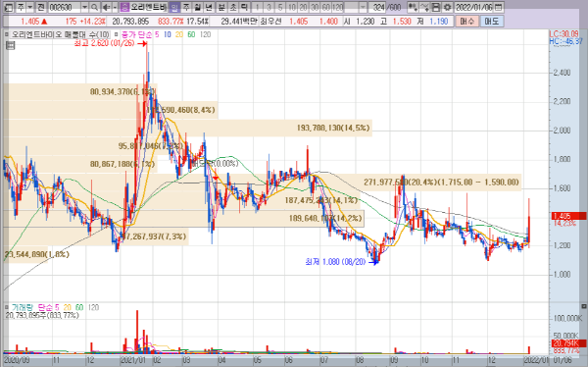Open stock search with the magnifier icon
This screenshot has height=367, width=588.
pos(94,7)
